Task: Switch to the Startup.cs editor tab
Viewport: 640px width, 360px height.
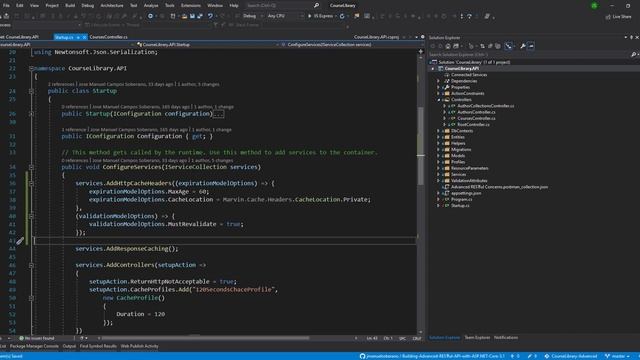Action: (64, 37)
